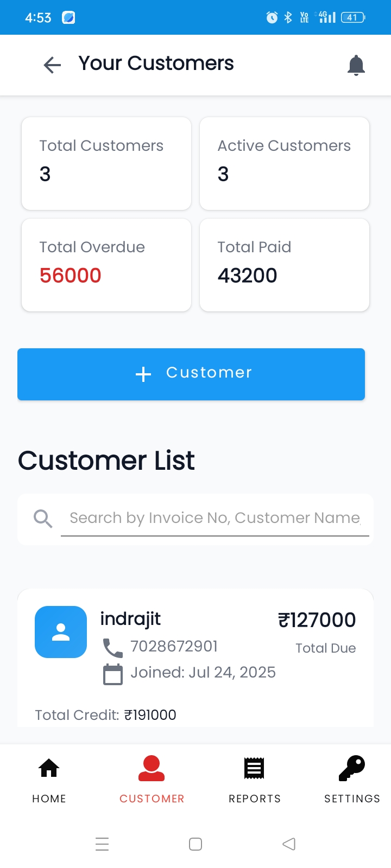Open the Total Customers card
This screenshot has height=868, width=391.
coord(106,163)
